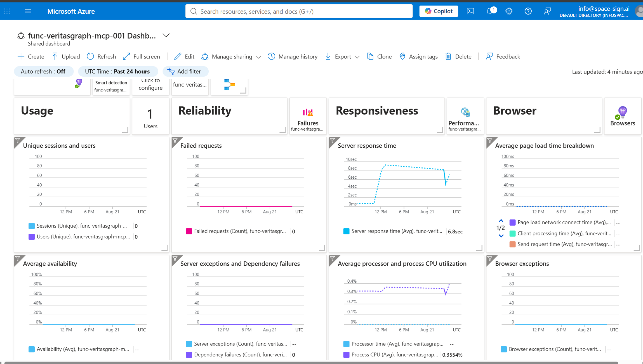Screen dimensions: 643x364
Task: Open the Failures tile icon
Action: pyautogui.click(x=308, y=112)
